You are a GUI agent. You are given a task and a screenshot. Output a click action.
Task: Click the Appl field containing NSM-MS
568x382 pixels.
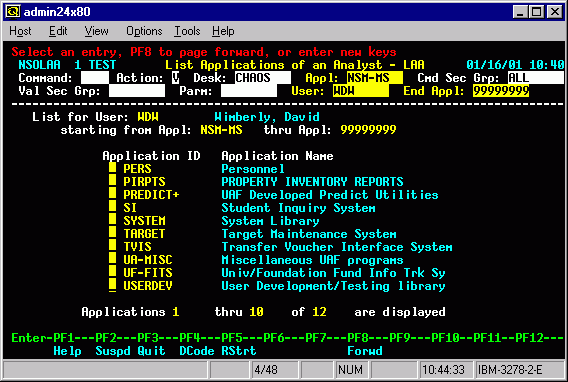(375, 78)
